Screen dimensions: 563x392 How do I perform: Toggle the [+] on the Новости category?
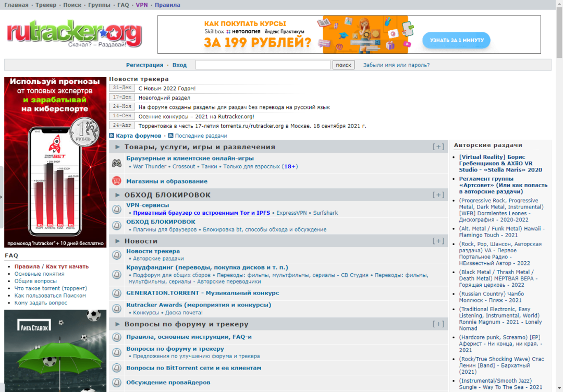pyautogui.click(x=438, y=241)
